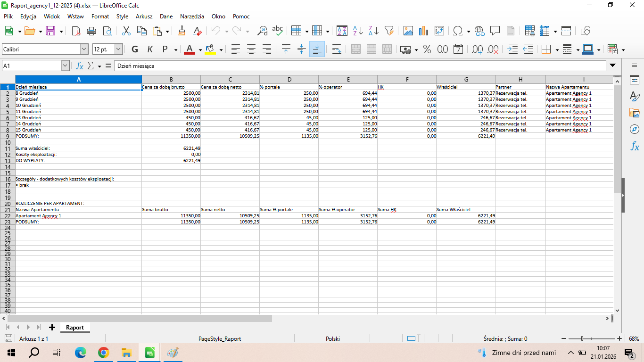Viewport: 644px width, 362px height.
Task: Click the Clone Formatting paintbrush icon
Action: coord(182,31)
